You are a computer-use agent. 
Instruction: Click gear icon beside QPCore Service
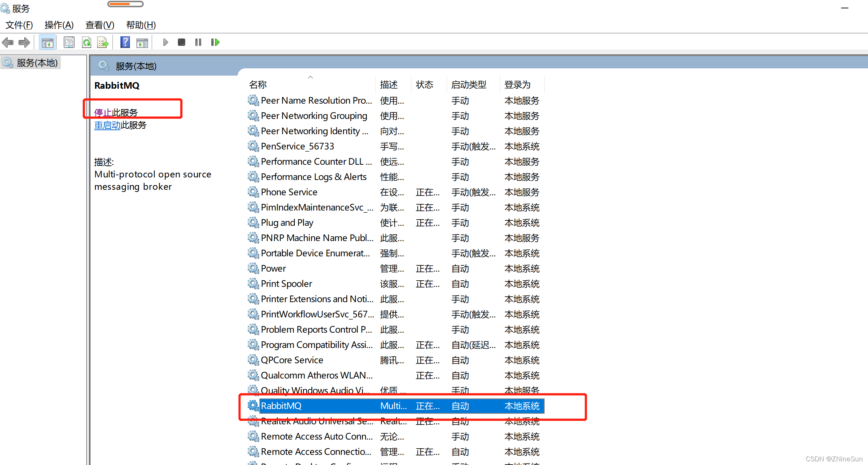click(x=253, y=360)
